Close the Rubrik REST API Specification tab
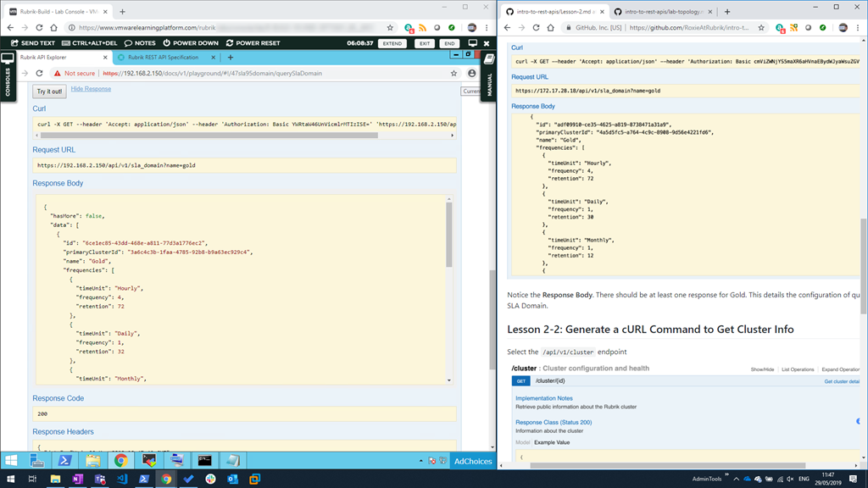Screen dimensions: 868x488 pos(213,58)
